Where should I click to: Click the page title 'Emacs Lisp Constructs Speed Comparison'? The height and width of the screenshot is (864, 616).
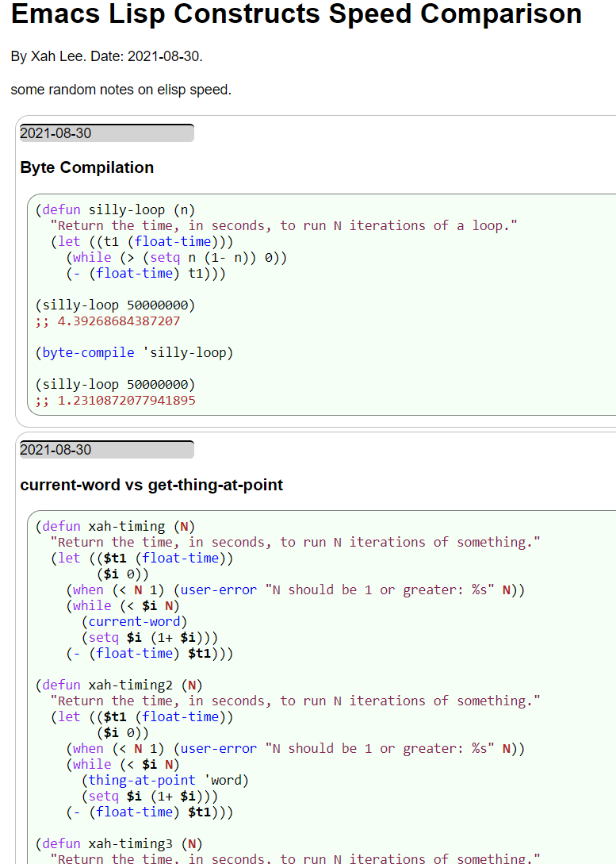click(x=297, y=13)
